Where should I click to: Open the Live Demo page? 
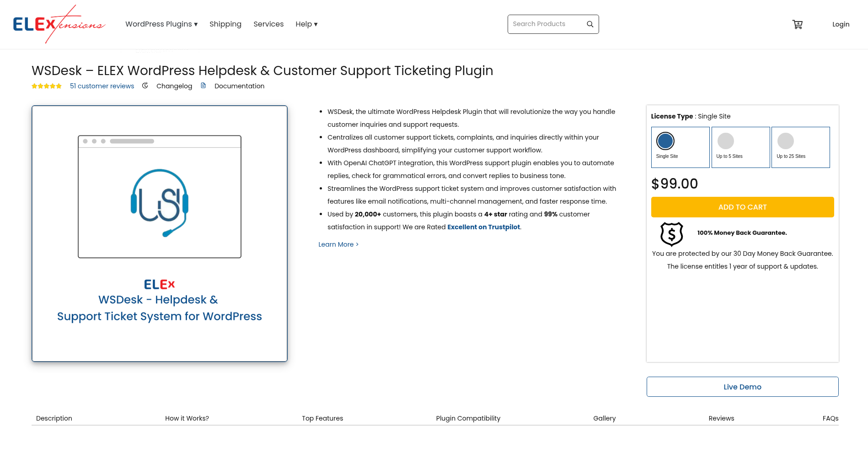[x=742, y=387]
